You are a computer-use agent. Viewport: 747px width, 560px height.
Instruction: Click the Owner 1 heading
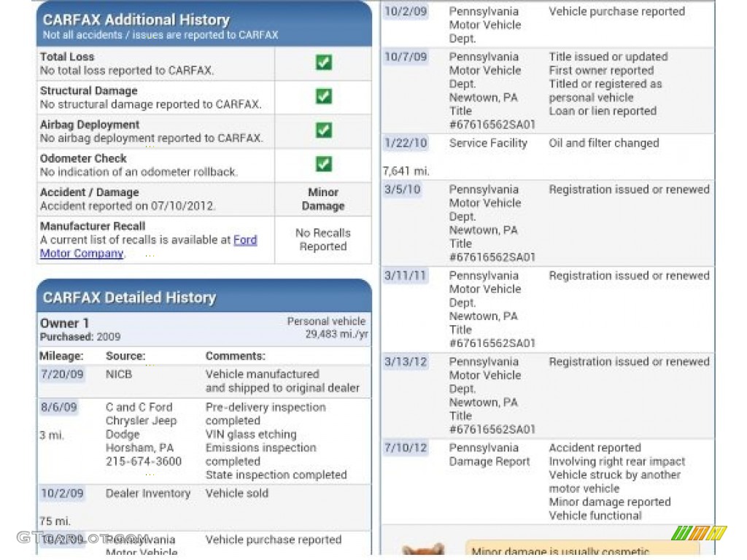click(64, 323)
